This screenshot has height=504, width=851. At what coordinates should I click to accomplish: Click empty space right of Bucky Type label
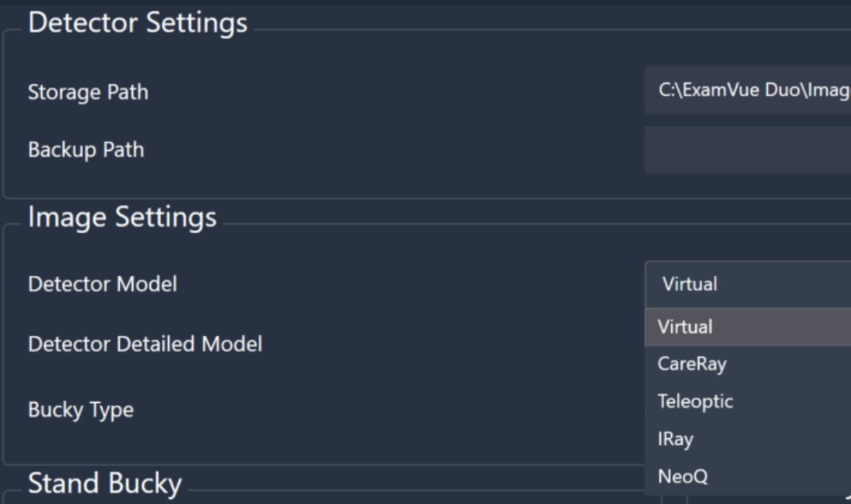[361, 409]
